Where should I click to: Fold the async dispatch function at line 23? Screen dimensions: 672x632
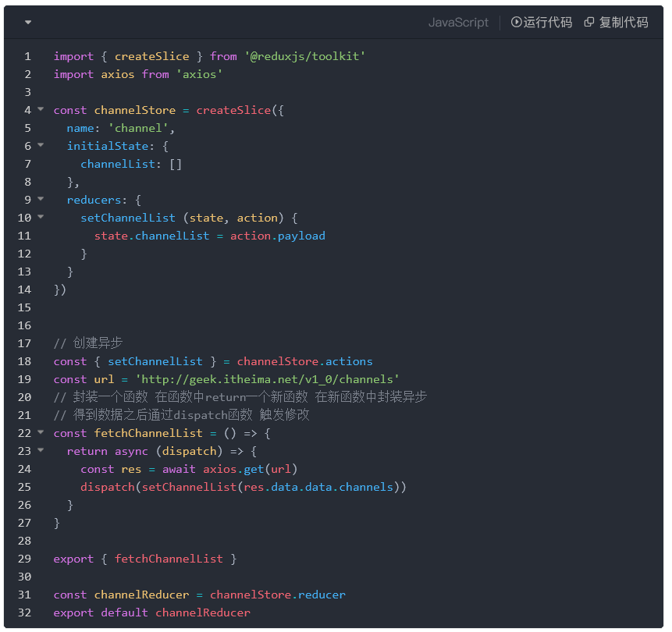41,451
